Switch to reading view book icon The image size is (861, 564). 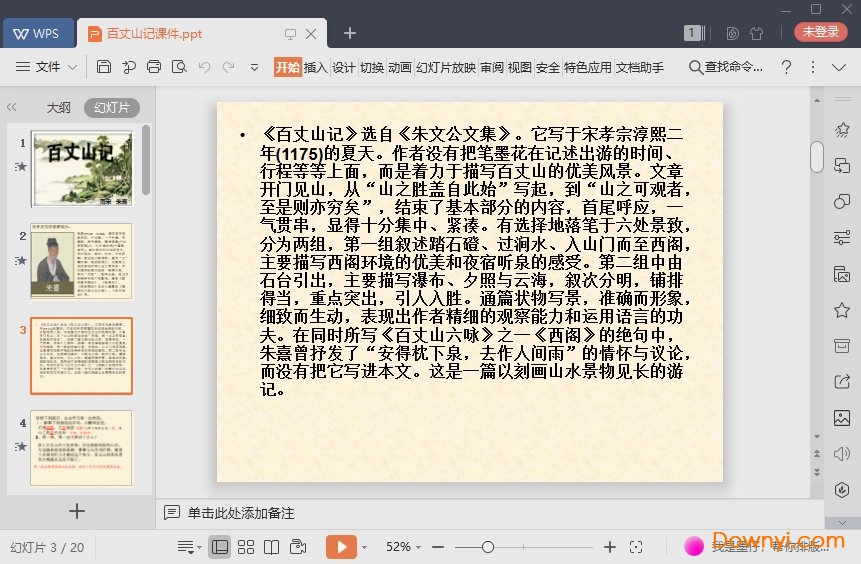[271, 547]
